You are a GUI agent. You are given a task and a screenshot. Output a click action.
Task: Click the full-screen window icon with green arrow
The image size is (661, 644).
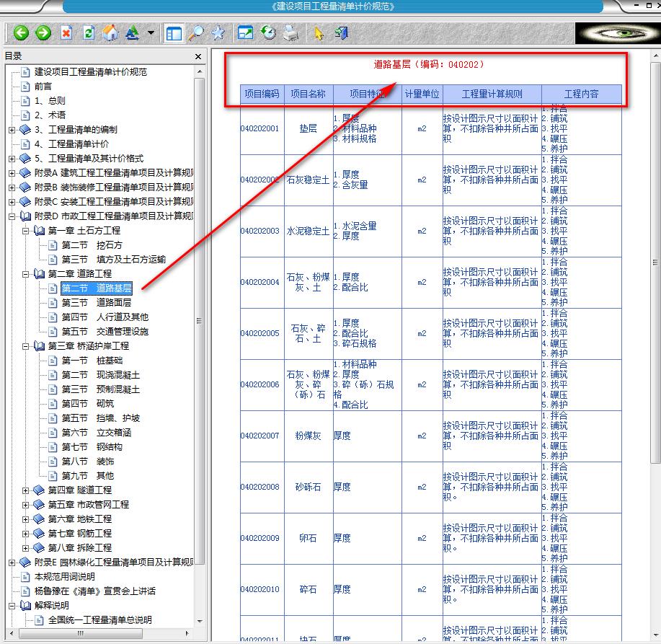tap(245, 32)
